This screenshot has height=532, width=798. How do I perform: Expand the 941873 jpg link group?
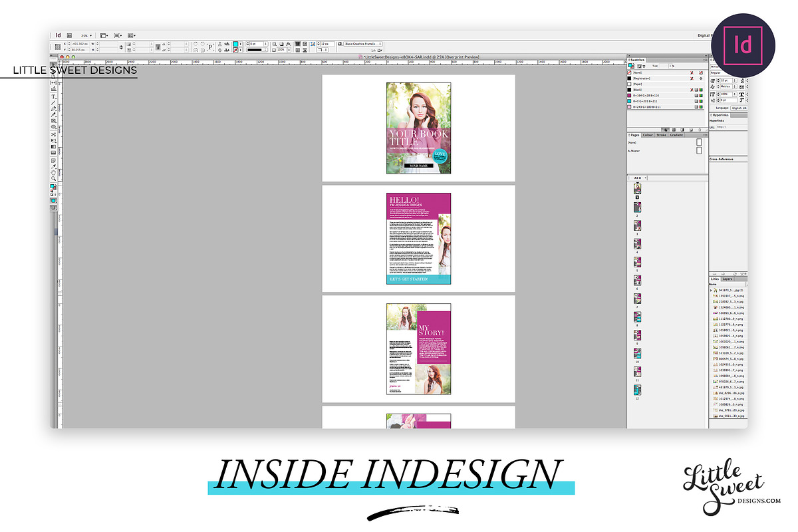[x=711, y=291]
